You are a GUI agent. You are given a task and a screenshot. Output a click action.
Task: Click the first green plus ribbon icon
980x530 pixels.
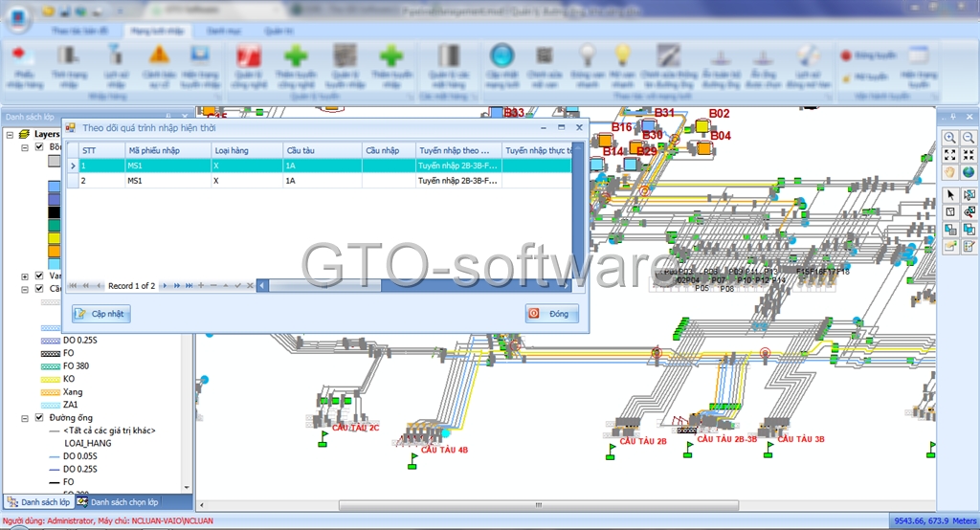[296, 55]
